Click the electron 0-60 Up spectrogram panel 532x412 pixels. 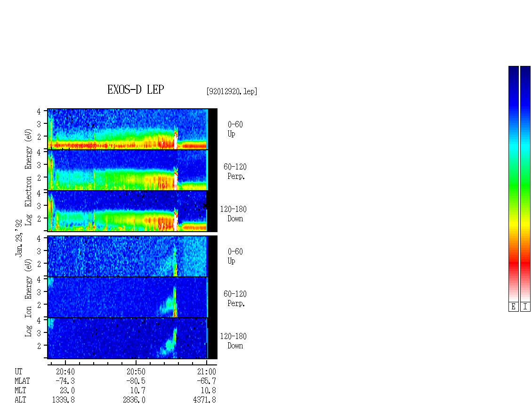(x=132, y=129)
